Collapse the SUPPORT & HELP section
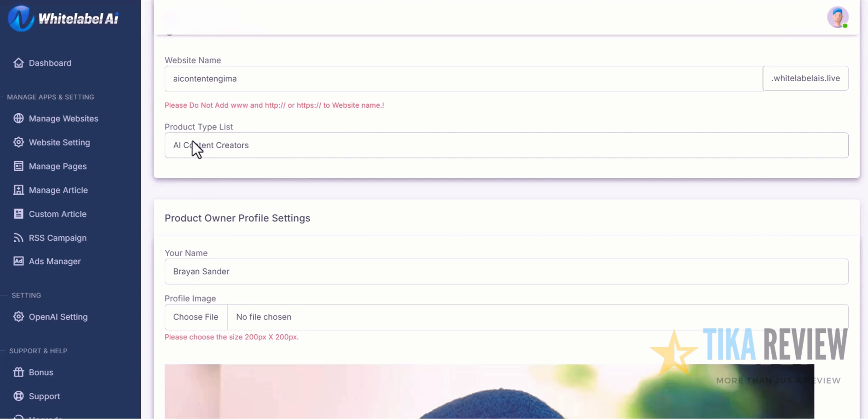The image size is (868, 420). (38, 350)
